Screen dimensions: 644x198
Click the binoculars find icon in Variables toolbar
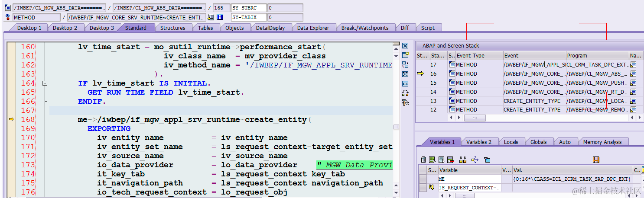click(x=463, y=160)
